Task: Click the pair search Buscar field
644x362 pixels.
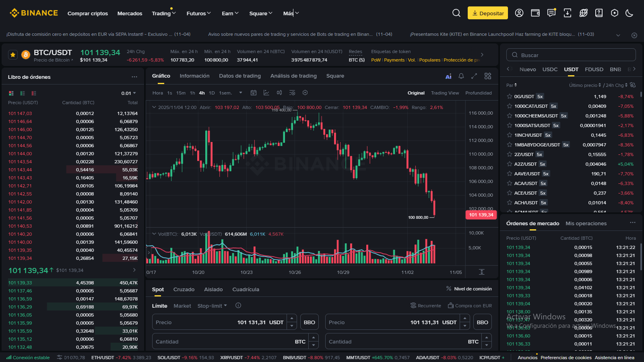Action: tap(571, 55)
